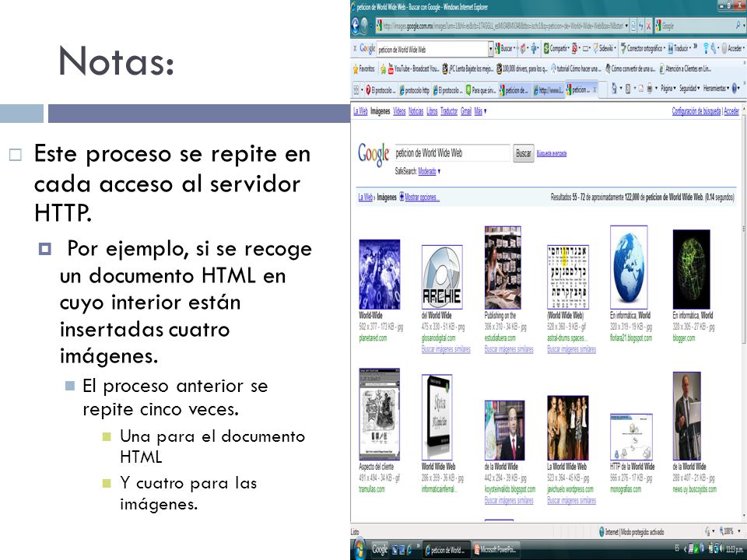The image size is (747, 560).
Task: Open Atención a Clientes en Línea favorite
Action: pyautogui.click(x=685, y=69)
